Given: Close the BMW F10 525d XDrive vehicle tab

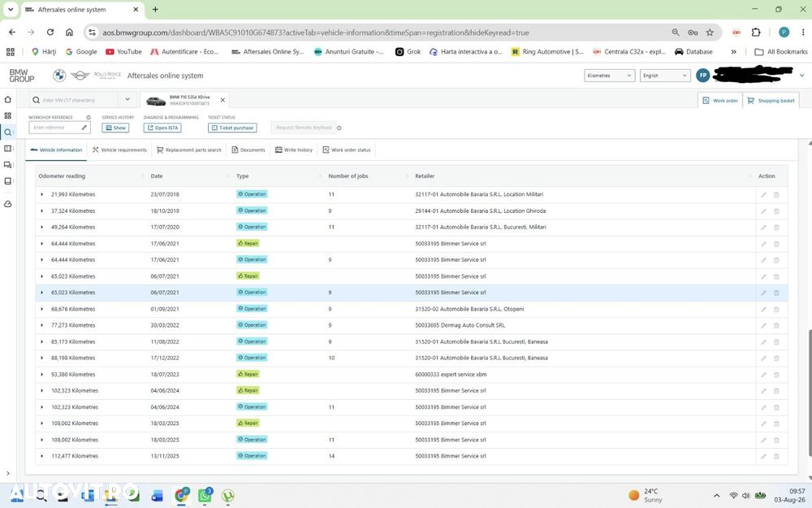Looking at the screenshot, I should tap(222, 100).
